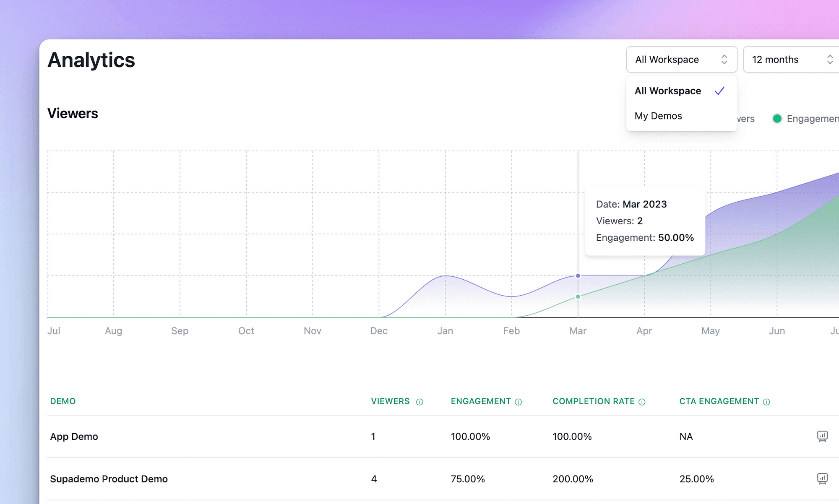Choose My Demos from the dropdown

(659, 116)
